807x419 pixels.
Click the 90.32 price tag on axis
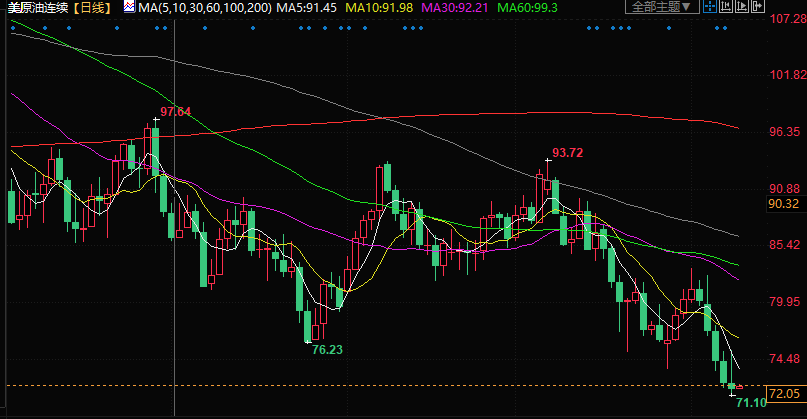(781, 204)
